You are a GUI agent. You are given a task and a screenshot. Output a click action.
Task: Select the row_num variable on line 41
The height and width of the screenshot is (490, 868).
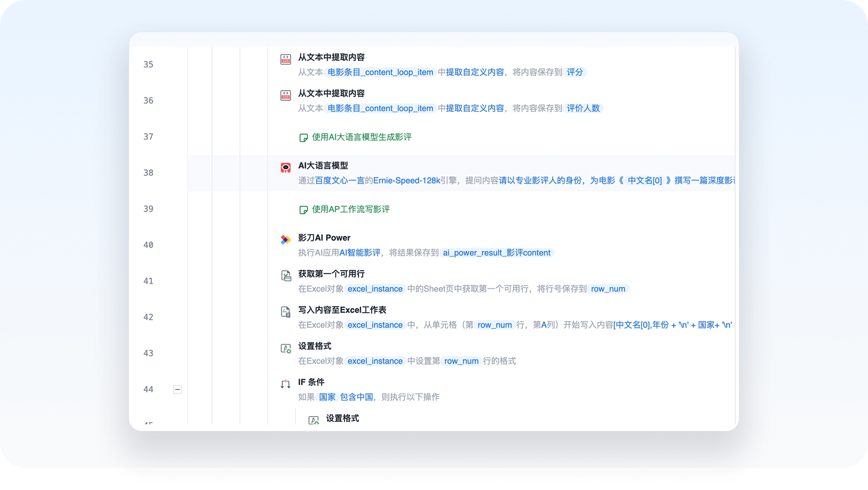coord(608,289)
